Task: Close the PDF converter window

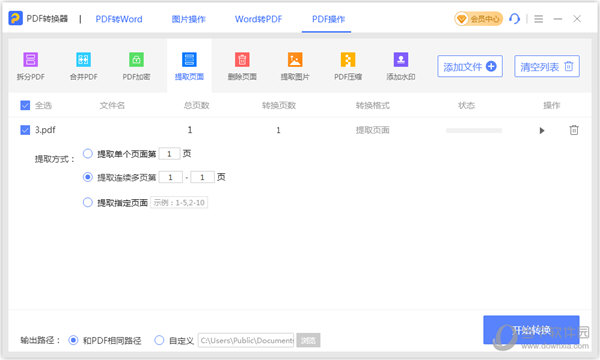Action: (x=577, y=18)
